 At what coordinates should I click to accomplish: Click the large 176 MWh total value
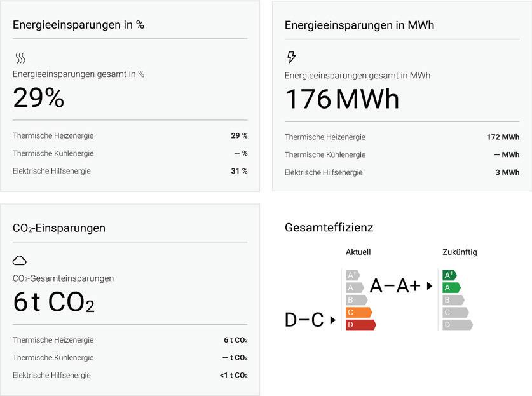342,99
